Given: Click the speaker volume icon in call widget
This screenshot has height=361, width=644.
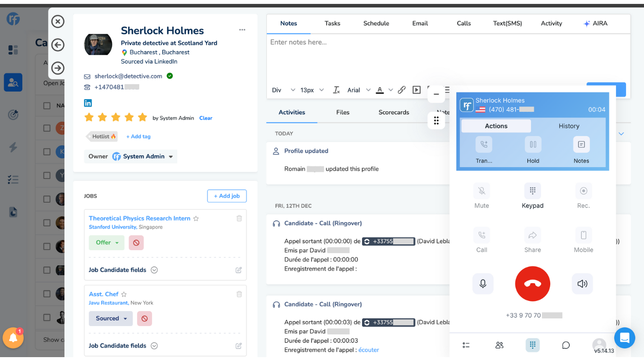Looking at the screenshot, I should click(x=582, y=284).
